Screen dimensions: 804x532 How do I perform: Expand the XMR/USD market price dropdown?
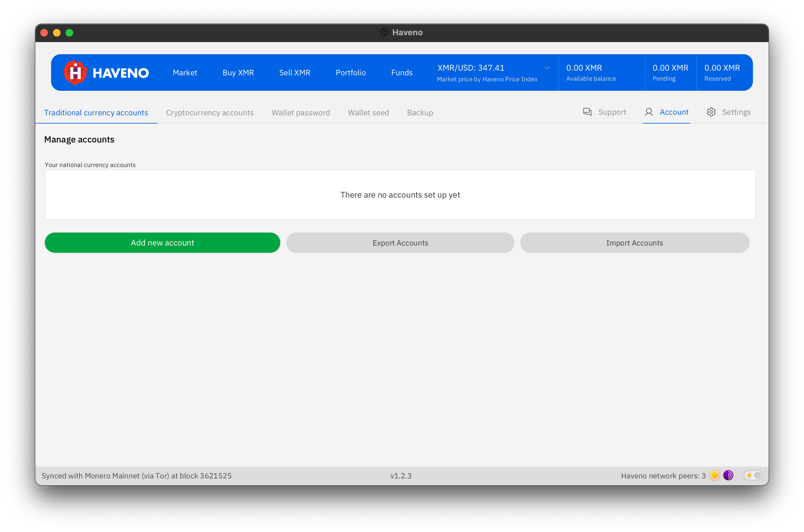[547, 68]
